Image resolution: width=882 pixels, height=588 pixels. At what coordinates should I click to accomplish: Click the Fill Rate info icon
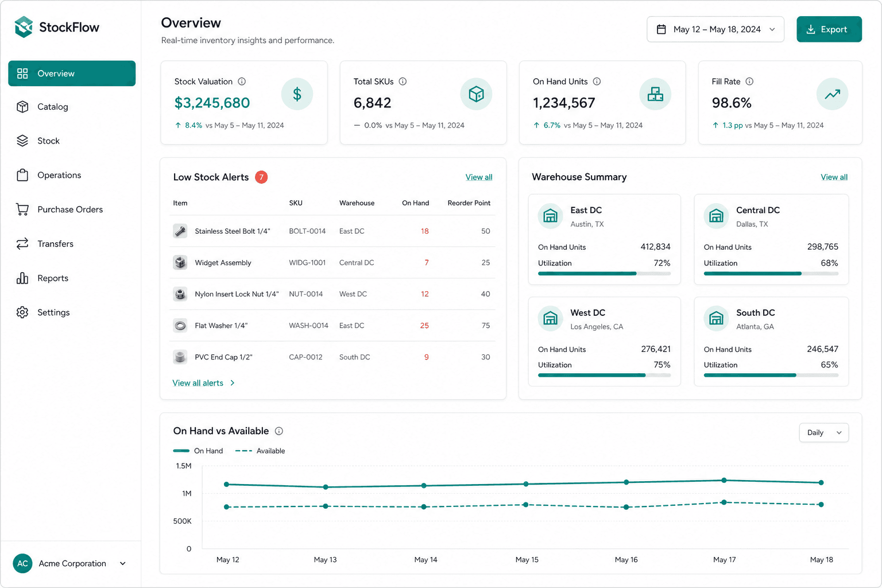click(x=749, y=82)
